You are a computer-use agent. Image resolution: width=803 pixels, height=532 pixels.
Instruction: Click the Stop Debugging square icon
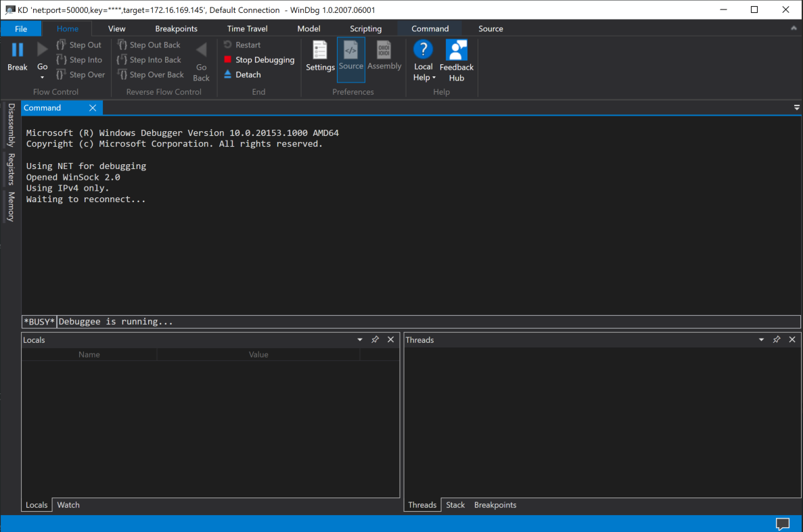pyautogui.click(x=229, y=59)
